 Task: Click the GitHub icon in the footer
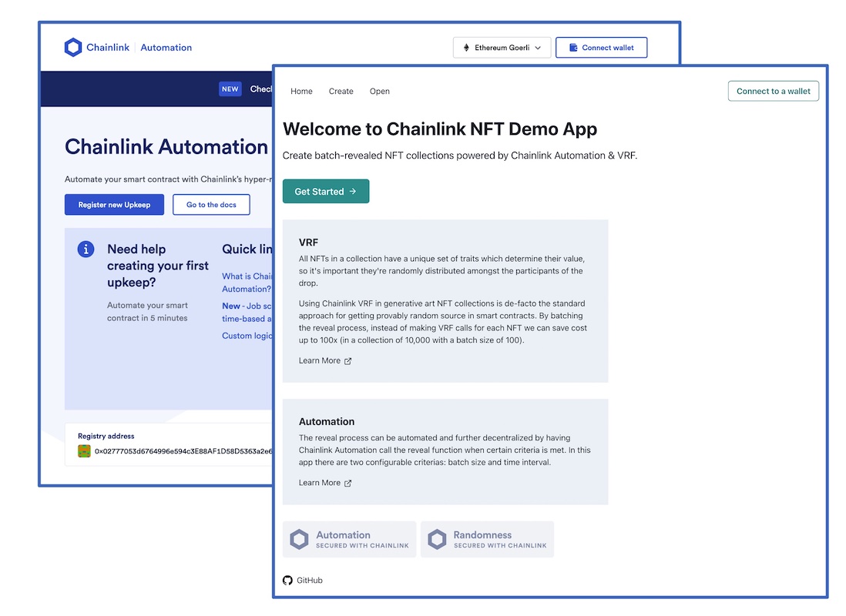pos(287,580)
